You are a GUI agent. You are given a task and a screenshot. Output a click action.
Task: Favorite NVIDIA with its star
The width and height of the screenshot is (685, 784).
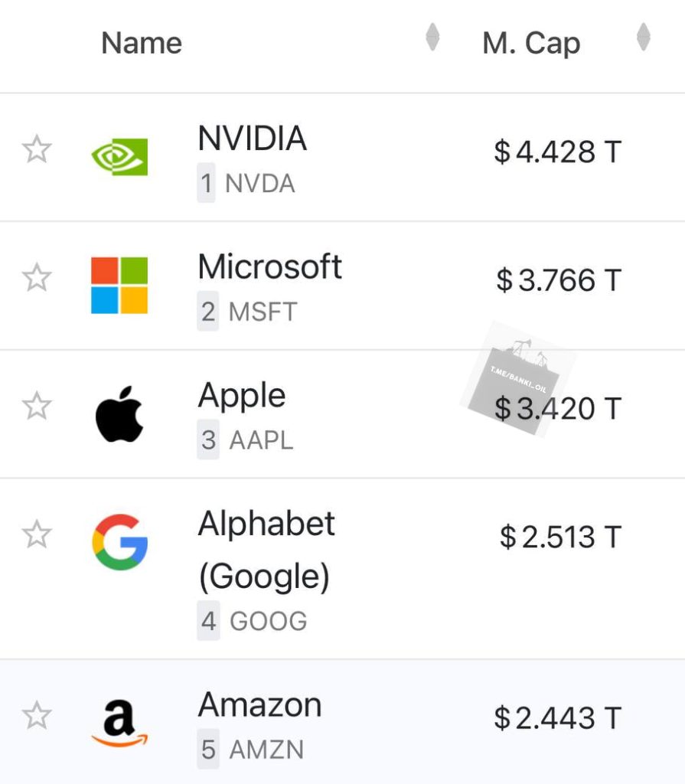click(x=37, y=149)
